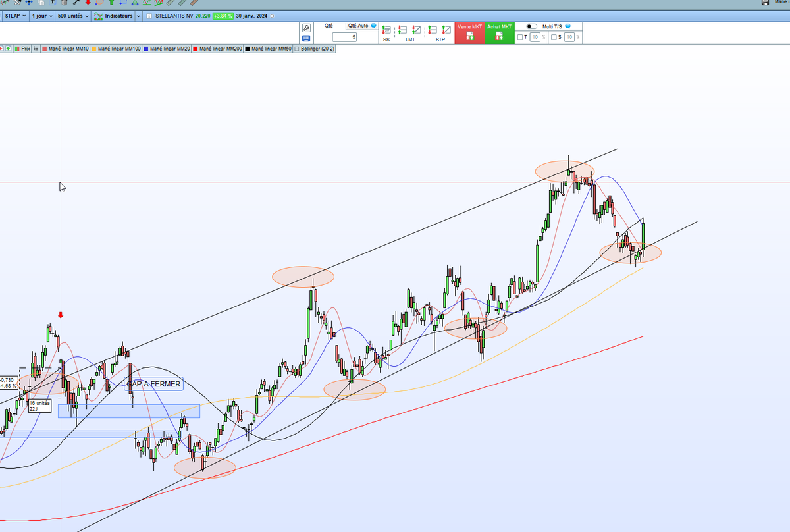
Task: Focus the T percentage input field
Action: click(x=535, y=37)
